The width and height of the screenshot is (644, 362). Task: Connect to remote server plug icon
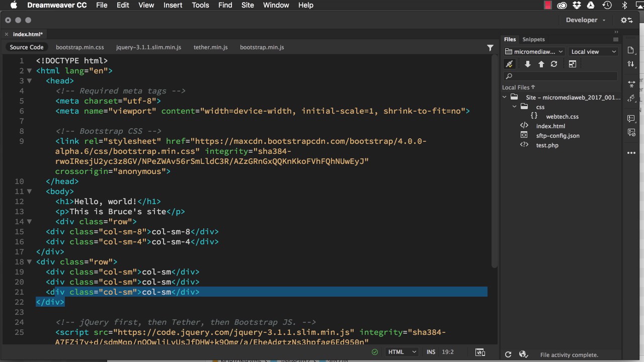coord(509,64)
